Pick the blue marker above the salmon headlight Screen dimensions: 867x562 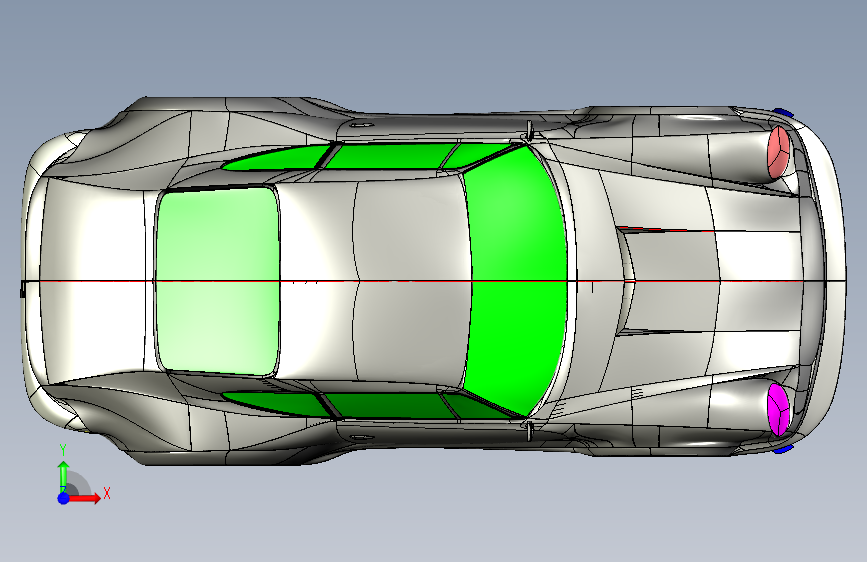[x=782, y=112]
